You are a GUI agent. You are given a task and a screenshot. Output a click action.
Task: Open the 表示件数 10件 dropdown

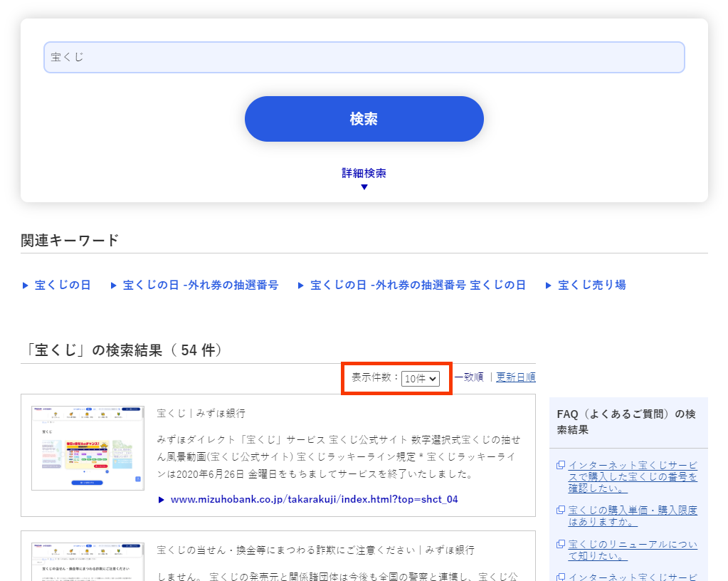point(420,379)
